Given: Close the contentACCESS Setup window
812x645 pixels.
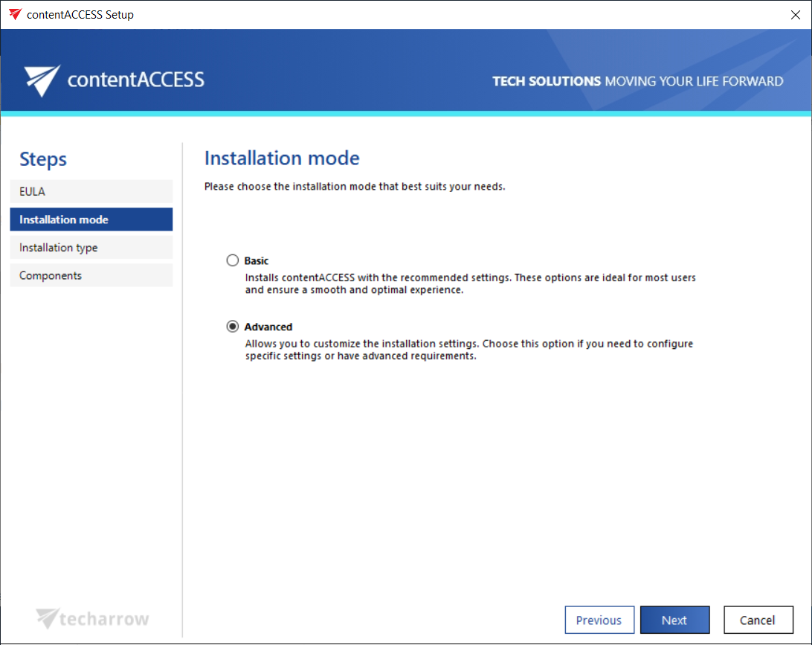Looking at the screenshot, I should click(x=795, y=15).
